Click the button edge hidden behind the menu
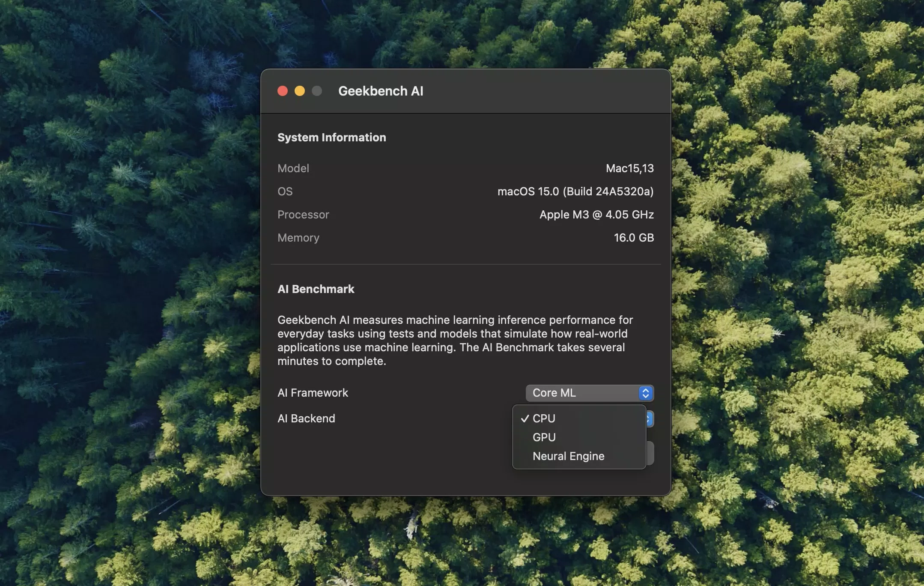924x586 pixels. coord(650,453)
